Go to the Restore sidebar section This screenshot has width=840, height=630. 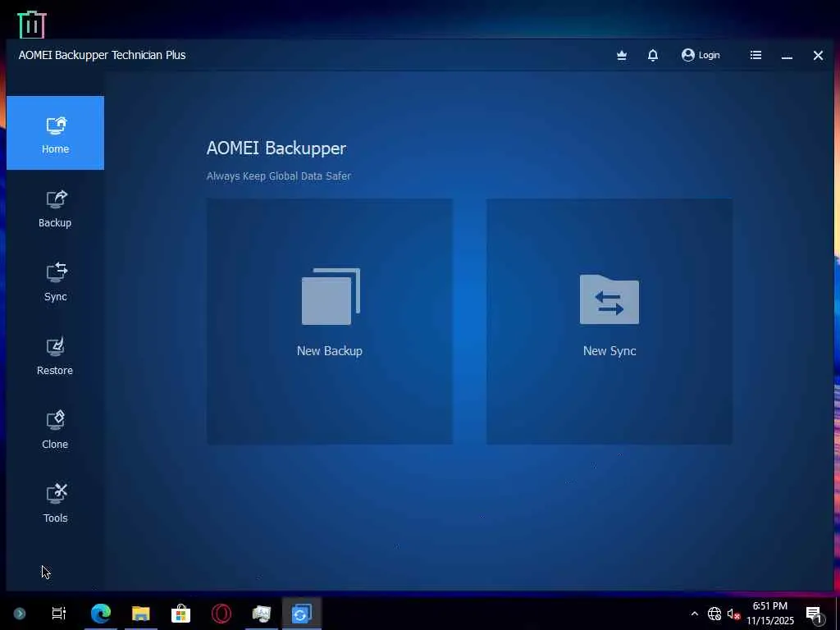point(55,356)
